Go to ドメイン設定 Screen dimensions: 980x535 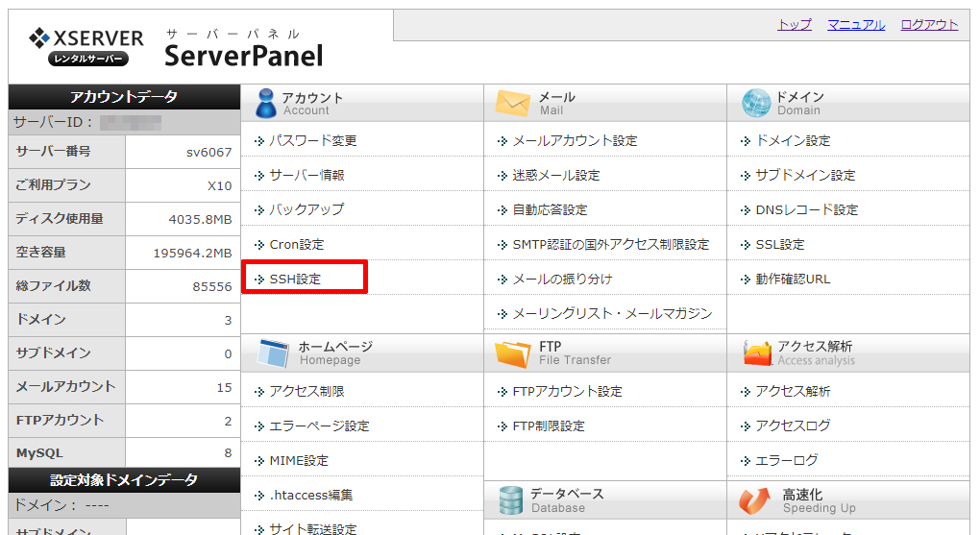click(793, 140)
